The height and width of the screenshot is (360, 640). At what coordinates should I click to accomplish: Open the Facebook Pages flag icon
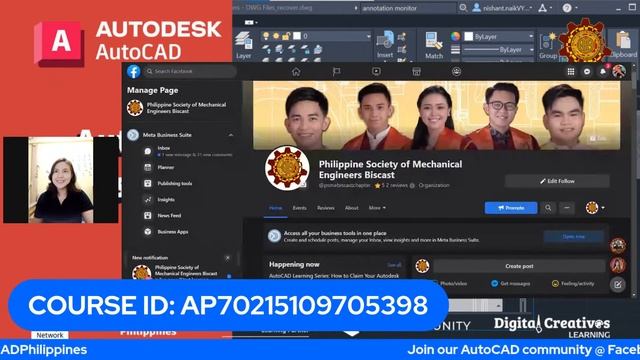(x=336, y=72)
